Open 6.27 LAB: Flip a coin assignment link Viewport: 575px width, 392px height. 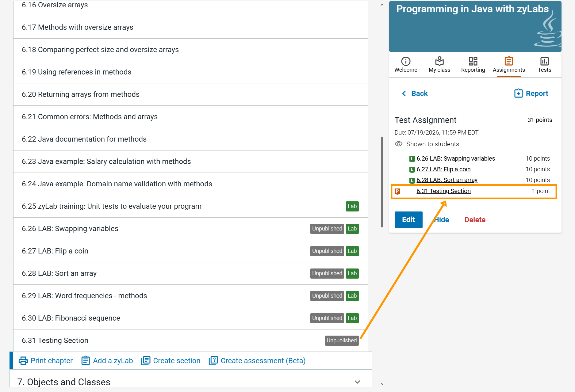[x=443, y=169]
